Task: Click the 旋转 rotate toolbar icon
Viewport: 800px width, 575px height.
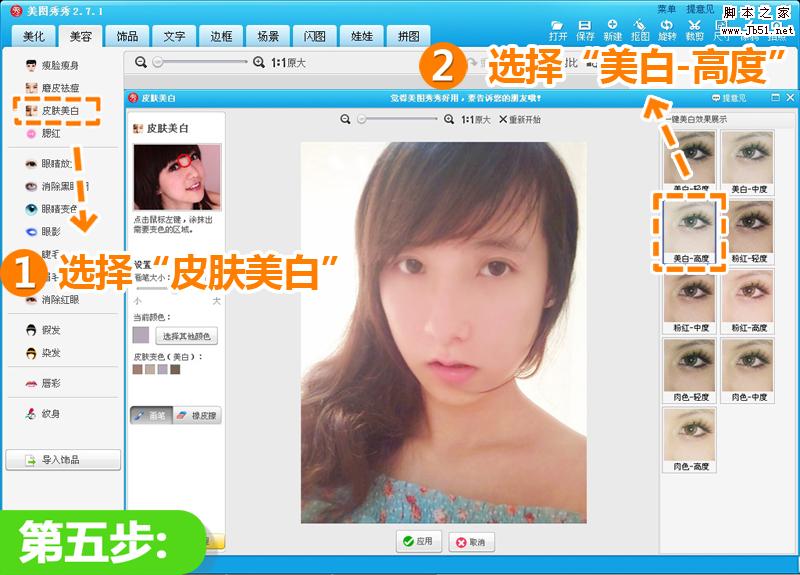Action: pyautogui.click(x=667, y=31)
